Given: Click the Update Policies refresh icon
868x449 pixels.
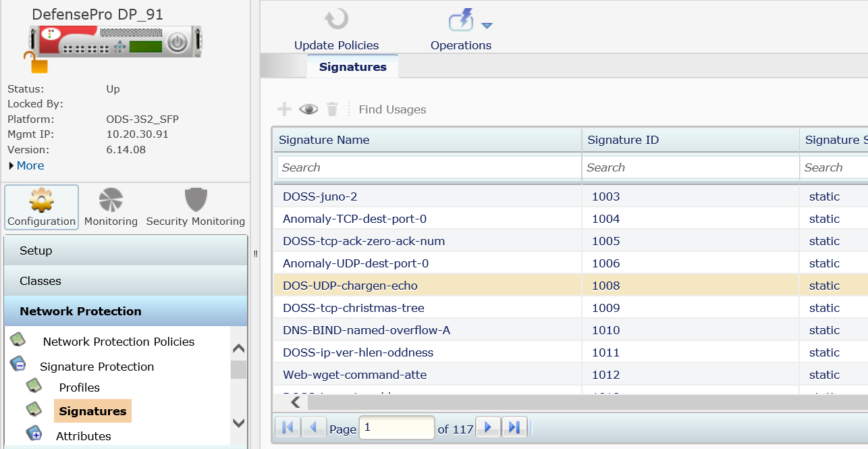Looking at the screenshot, I should (x=336, y=18).
